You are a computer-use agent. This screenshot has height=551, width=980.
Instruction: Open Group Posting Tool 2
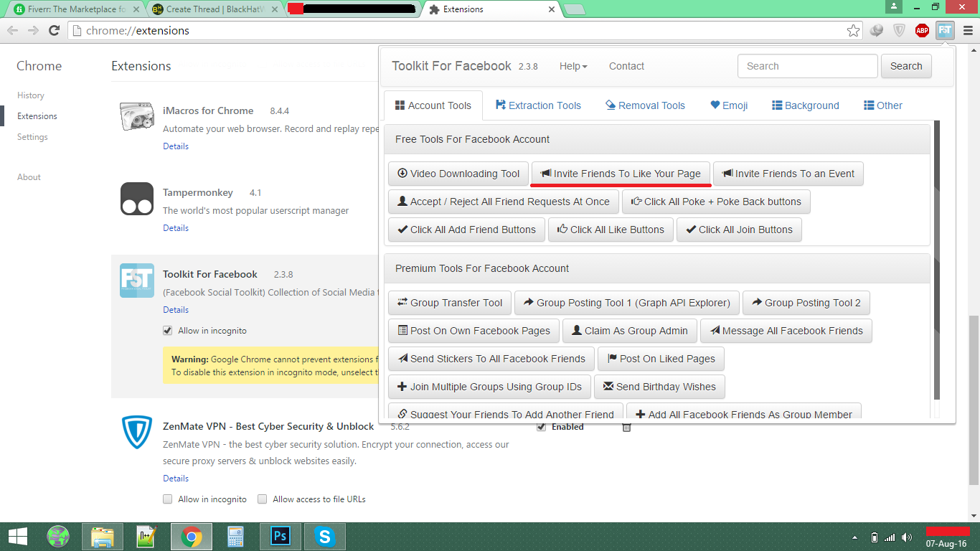point(806,303)
